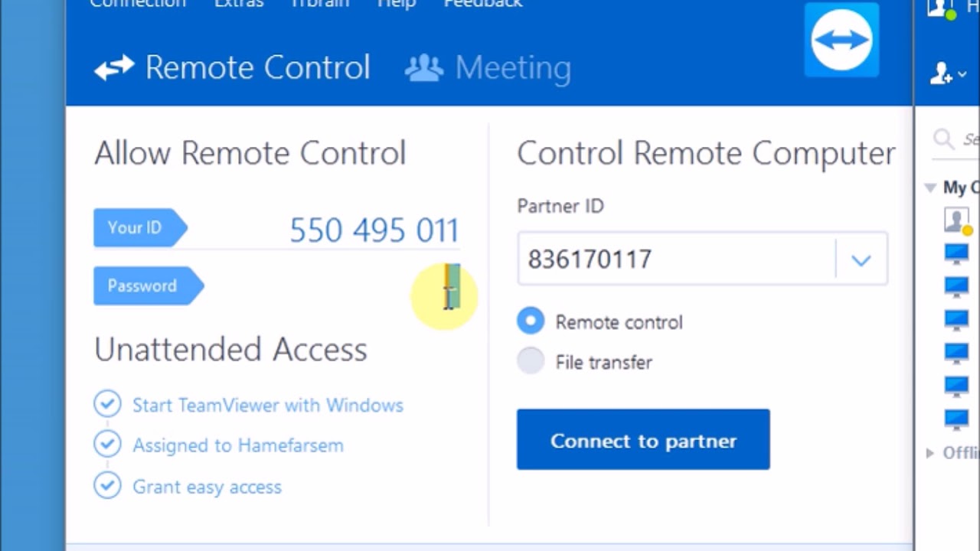This screenshot has width=980, height=551.
Task: Click the TeamViewer logo icon
Action: coord(841,41)
